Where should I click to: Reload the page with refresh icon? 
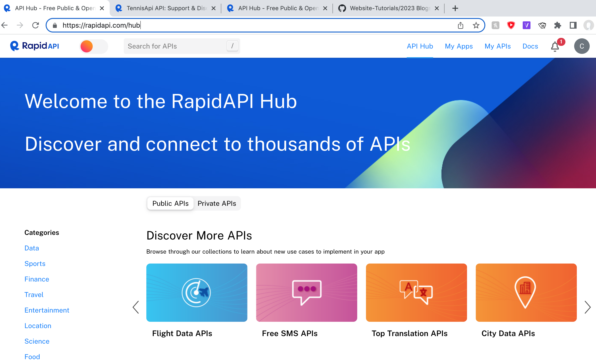click(x=36, y=25)
